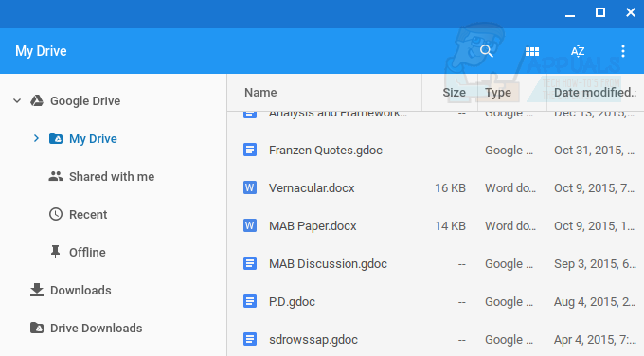Screen dimensions: 644x356
Task: Collapse the Google Drive tree
Action: pos(17,100)
